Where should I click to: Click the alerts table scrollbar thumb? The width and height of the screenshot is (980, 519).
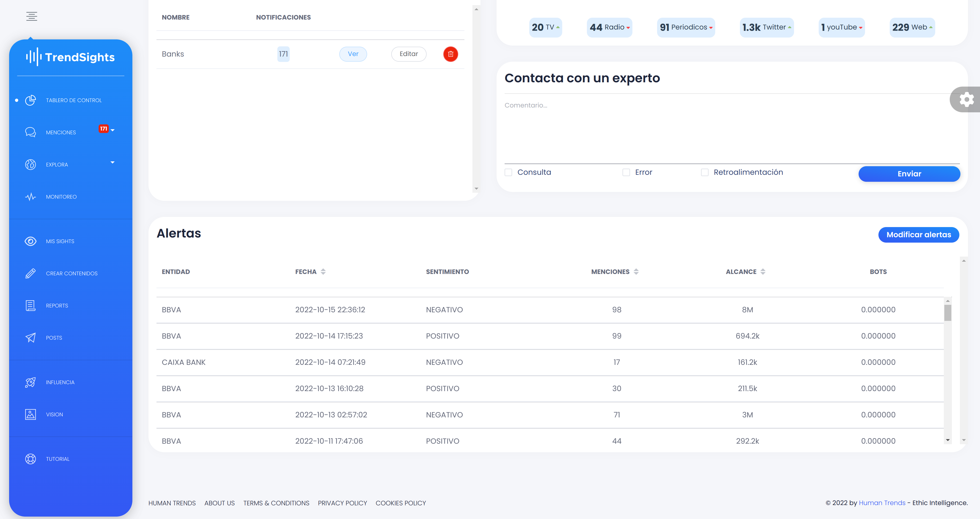point(948,313)
